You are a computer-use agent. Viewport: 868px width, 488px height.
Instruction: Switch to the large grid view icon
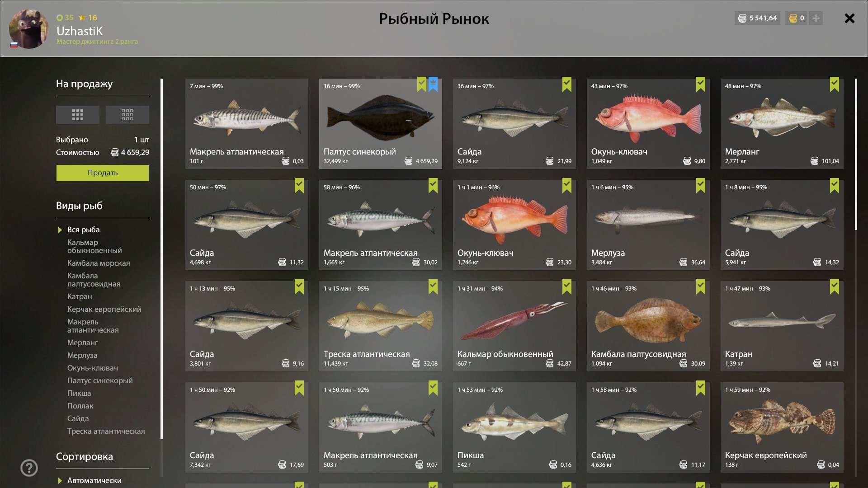(x=78, y=115)
